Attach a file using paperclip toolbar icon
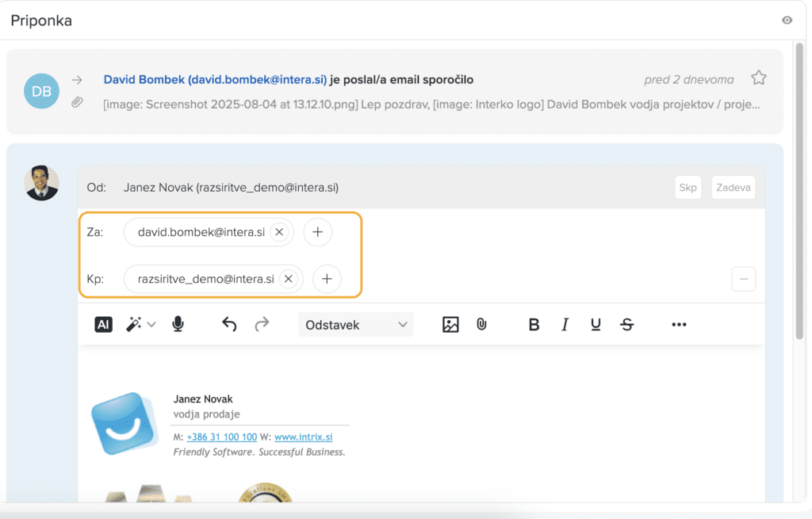 [481, 324]
